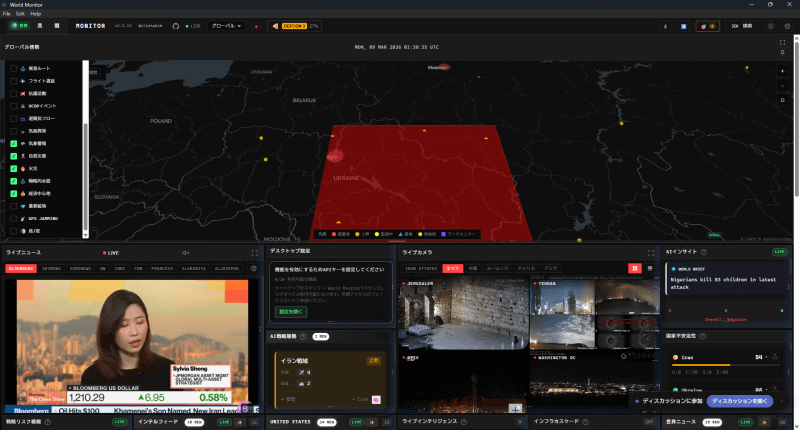Switch live cameras to grid view icon
The image size is (800, 430).
pyautogui.click(x=635, y=268)
